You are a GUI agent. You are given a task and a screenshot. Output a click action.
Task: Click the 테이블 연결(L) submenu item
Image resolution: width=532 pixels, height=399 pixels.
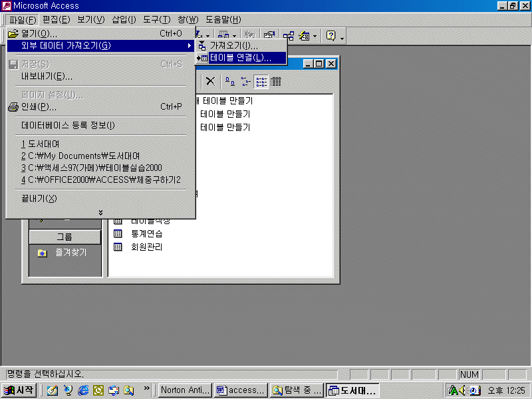(x=241, y=58)
